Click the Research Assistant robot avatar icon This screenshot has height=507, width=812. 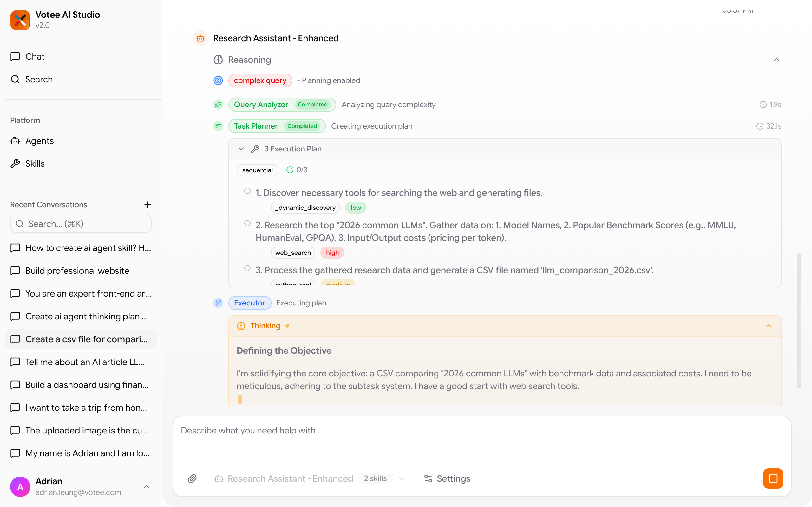click(x=200, y=38)
